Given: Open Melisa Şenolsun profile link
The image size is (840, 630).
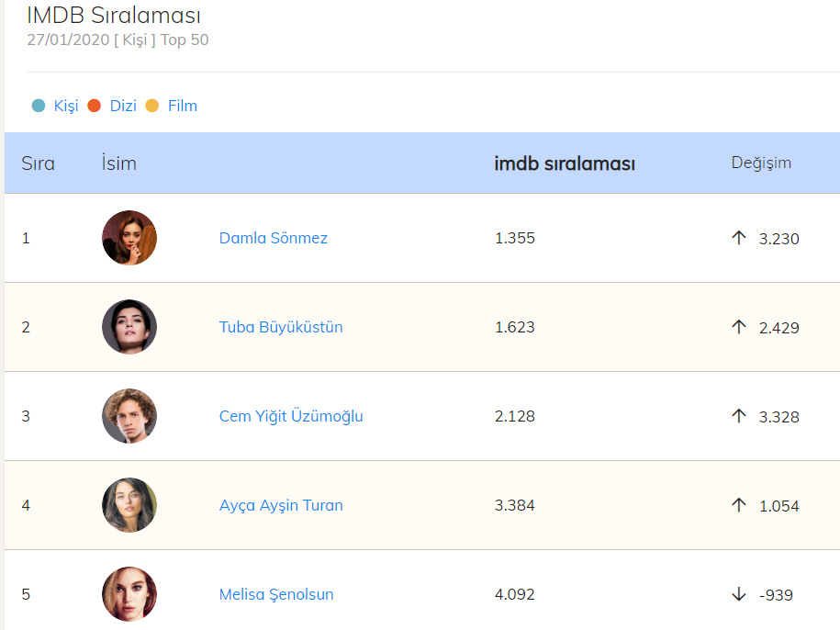Looking at the screenshot, I should pyautogui.click(x=276, y=594).
